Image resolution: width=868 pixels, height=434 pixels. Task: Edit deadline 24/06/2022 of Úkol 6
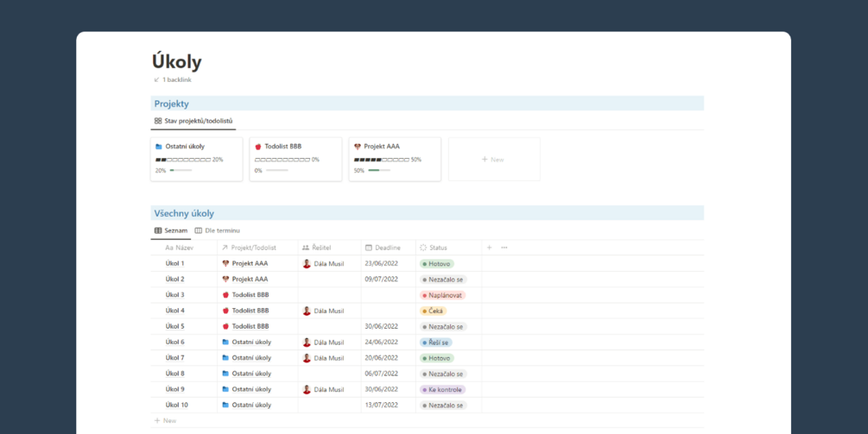(x=382, y=343)
